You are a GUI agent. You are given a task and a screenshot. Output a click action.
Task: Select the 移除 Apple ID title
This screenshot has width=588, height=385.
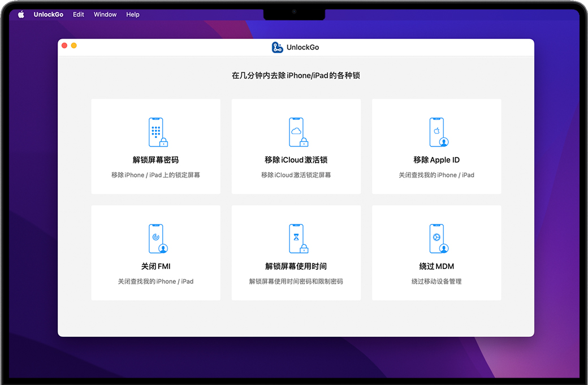pos(436,160)
